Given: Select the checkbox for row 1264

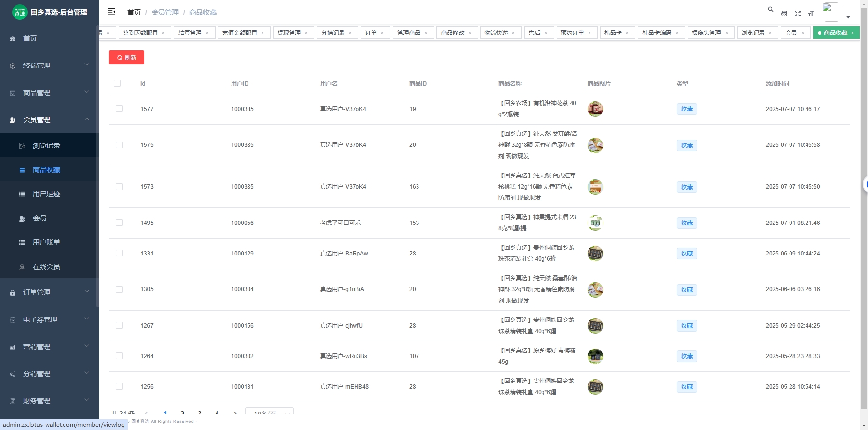Looking at the screenshot, I should click(119, 356).
